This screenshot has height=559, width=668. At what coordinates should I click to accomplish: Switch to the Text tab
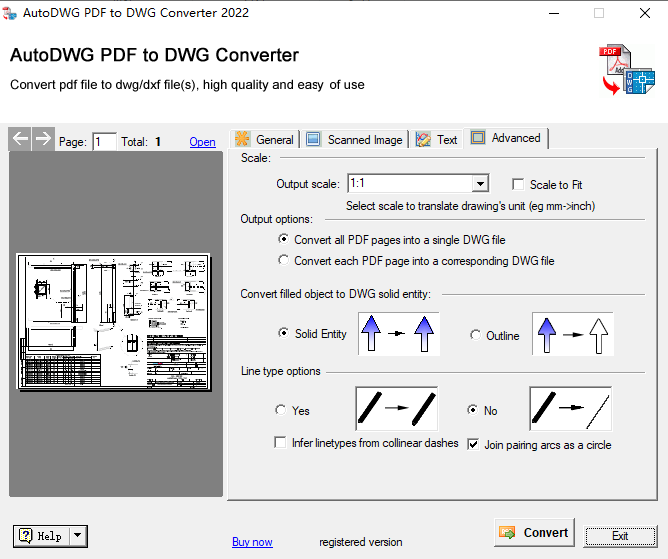[437, 139]
